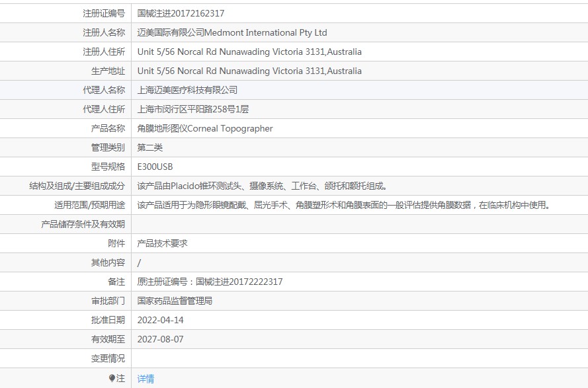This screenshot has height=388, width=588.
Task: Select the address in the 生产地址 row
Action: point(249,71)
